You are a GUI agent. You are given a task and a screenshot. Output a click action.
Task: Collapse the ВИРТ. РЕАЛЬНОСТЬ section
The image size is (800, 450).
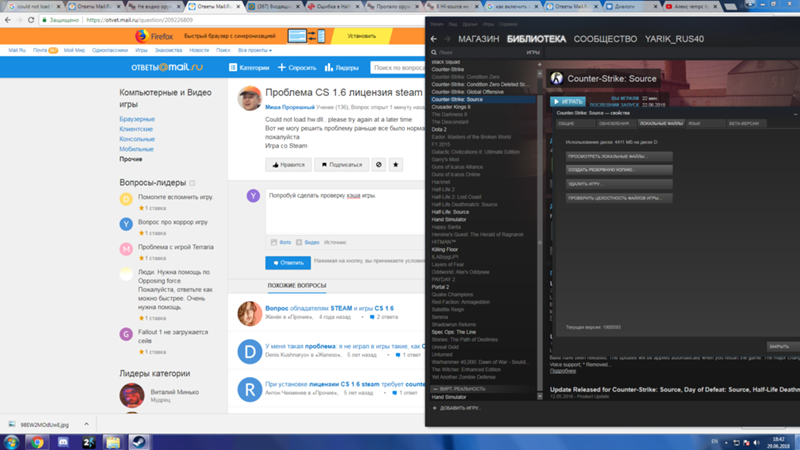pos(435,389)
